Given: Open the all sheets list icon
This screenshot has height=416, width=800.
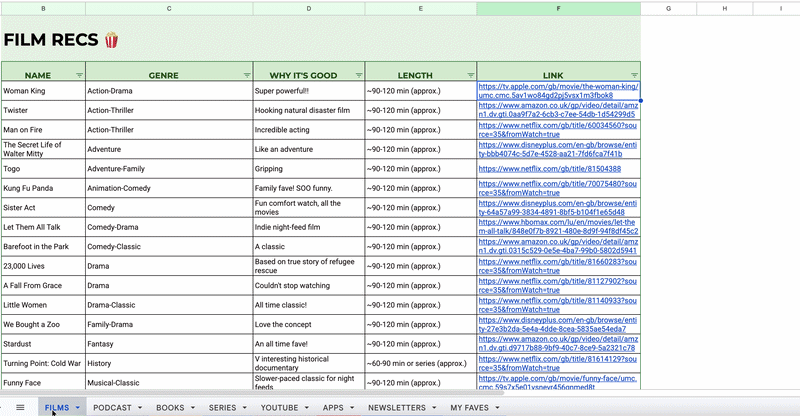Looking at the screenshot, I should pos(20,407).
